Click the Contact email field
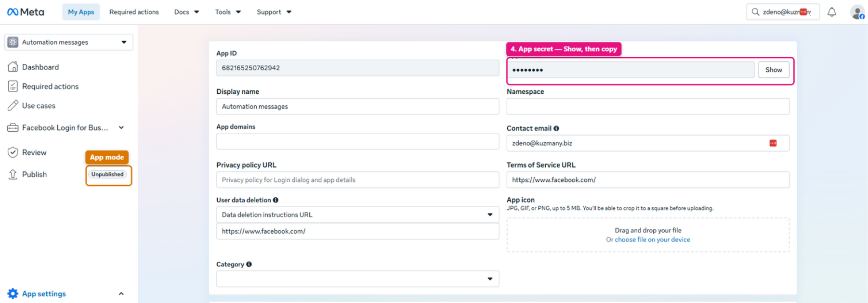This screenshot has width=868, height=303. point(648,143)
